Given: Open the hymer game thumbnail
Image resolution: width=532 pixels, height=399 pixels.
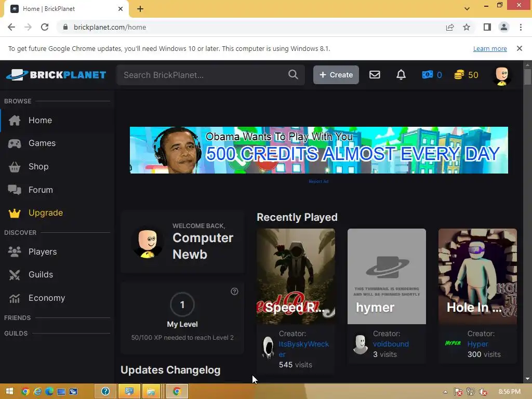Looking at the screenshot, I should [x=387, y=276].
